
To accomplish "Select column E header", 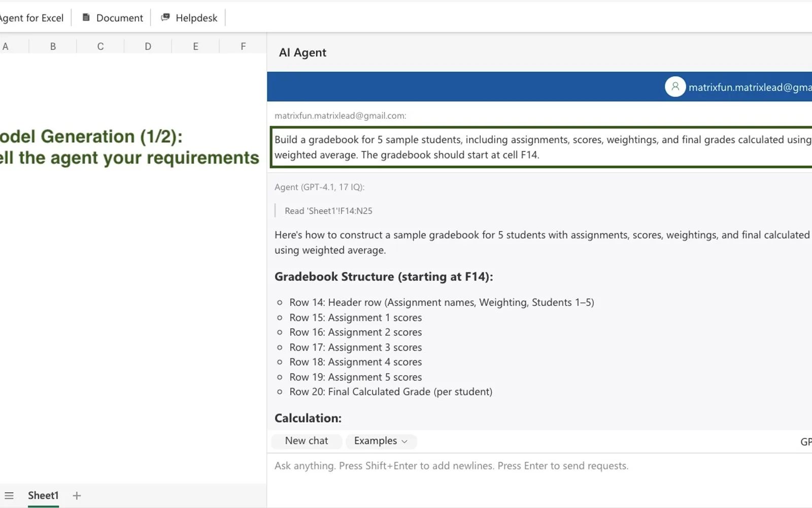I will click(195, 46).
